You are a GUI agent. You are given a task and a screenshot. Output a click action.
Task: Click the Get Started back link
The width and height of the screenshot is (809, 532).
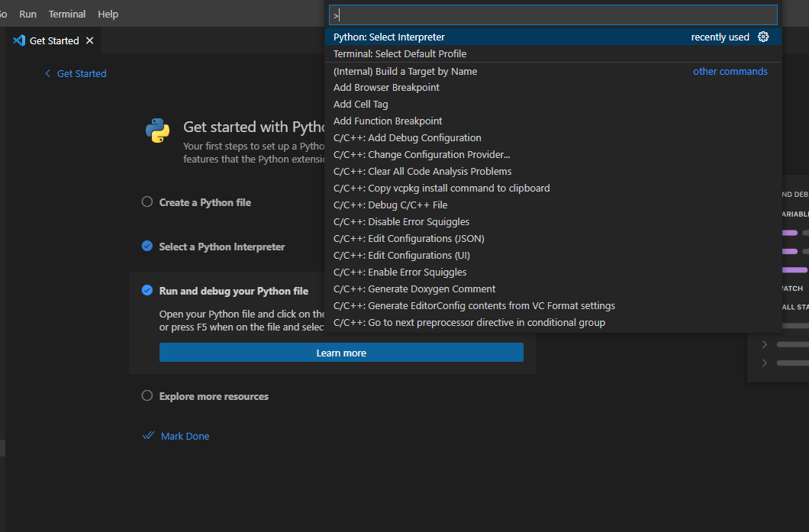pyautogui.click(x=82, y=74)
